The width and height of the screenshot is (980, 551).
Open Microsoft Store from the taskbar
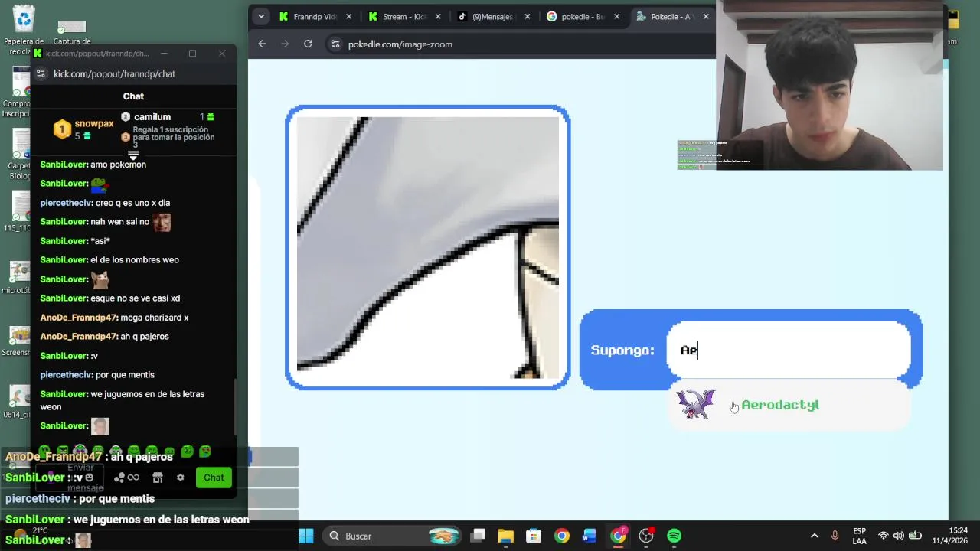[534, 536]
